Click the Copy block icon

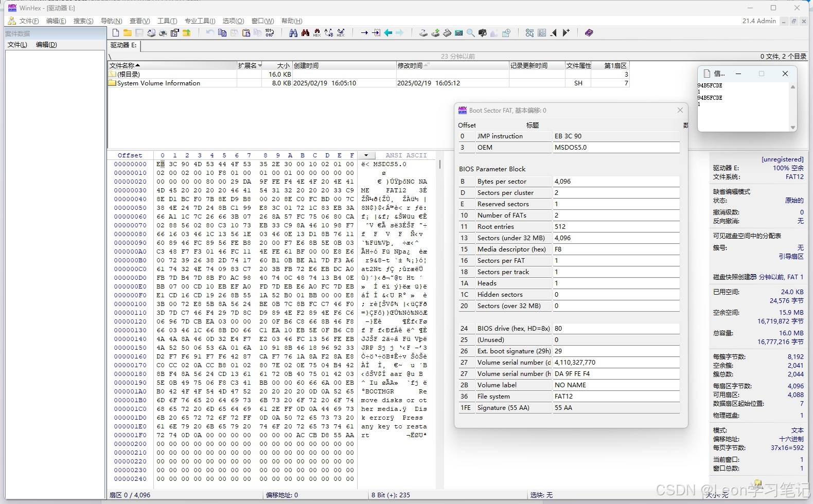point(222,33)
